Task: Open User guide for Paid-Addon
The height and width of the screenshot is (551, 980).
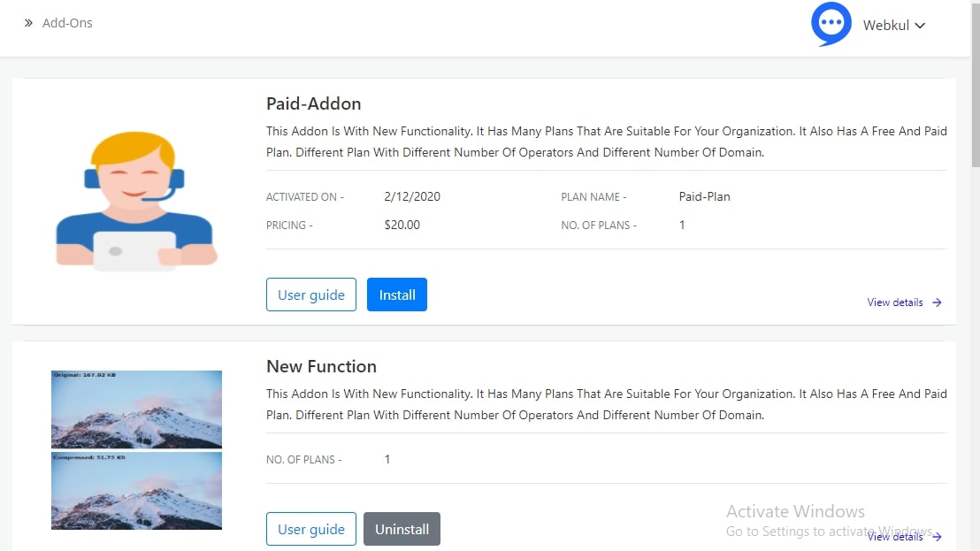Action: [310, 295]
